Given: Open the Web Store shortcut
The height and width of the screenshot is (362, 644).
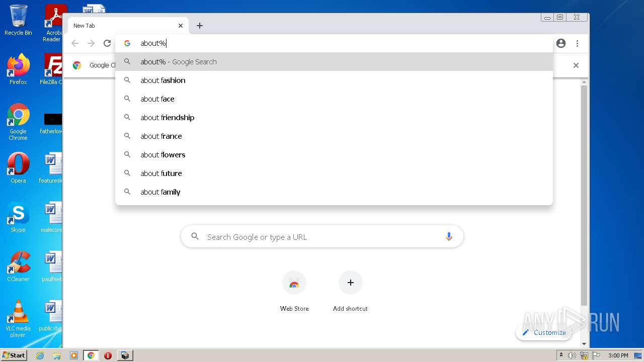Looking at the screenshot, I should click(x=294, y=292).
